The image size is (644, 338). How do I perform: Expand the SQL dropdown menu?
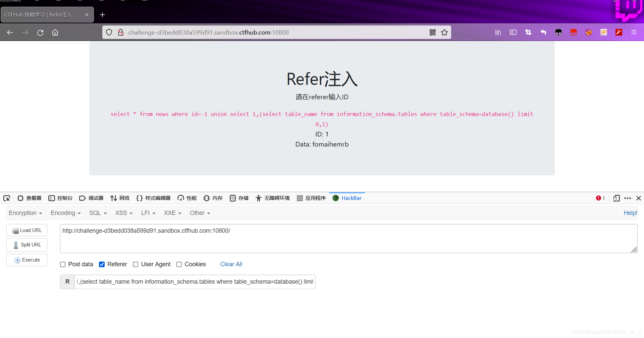(x=98, y=213)
